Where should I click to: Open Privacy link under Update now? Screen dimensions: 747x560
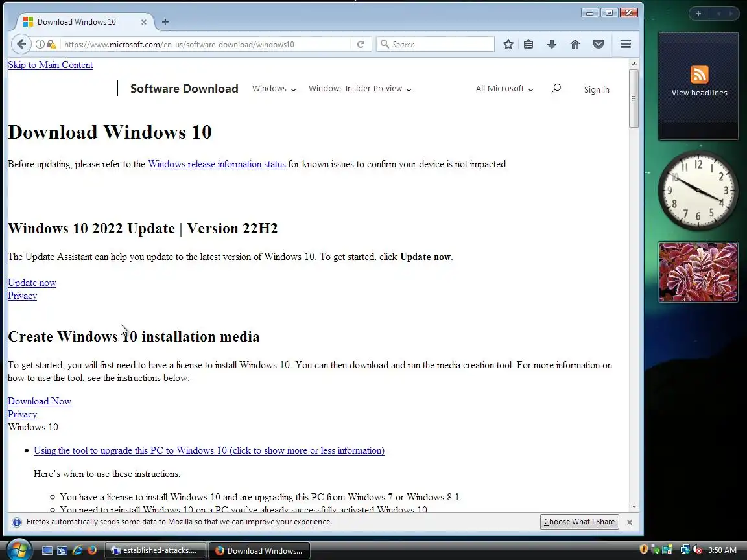(x=23, y=296)
